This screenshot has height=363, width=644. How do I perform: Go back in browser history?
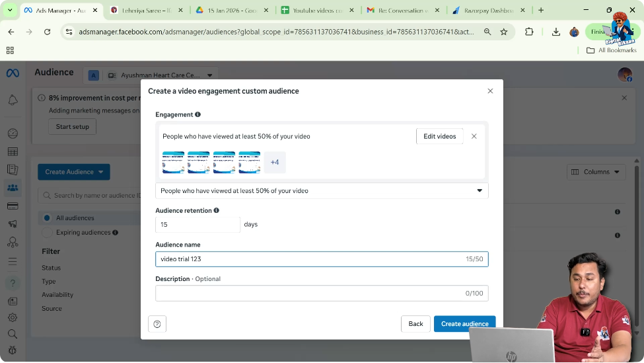[11, 32]
